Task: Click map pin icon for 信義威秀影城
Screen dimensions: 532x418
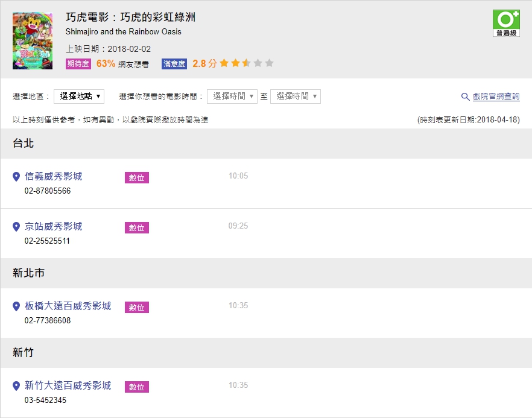Action: [x=16, y=177]
